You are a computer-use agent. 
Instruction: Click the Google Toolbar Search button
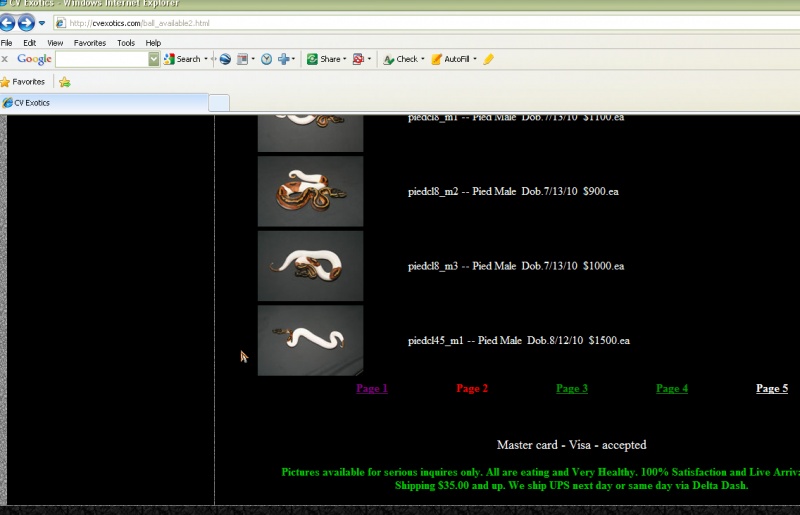click(x=183, y=59)
